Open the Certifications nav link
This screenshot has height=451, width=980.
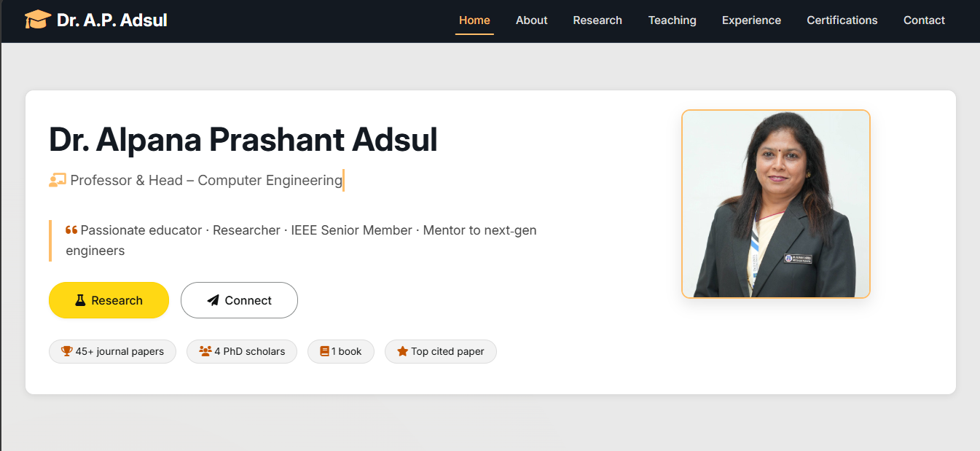tap(842, 20)
